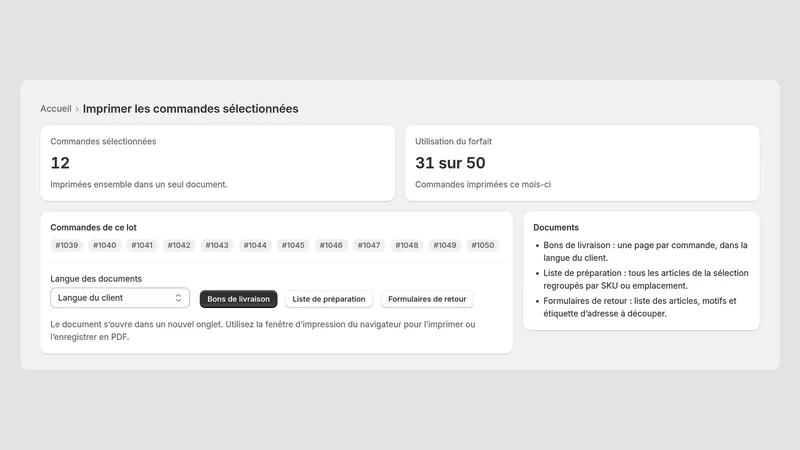Select order tag #1042
The image size is (800, 450).
pyautogui.click(x=179, y=245)
